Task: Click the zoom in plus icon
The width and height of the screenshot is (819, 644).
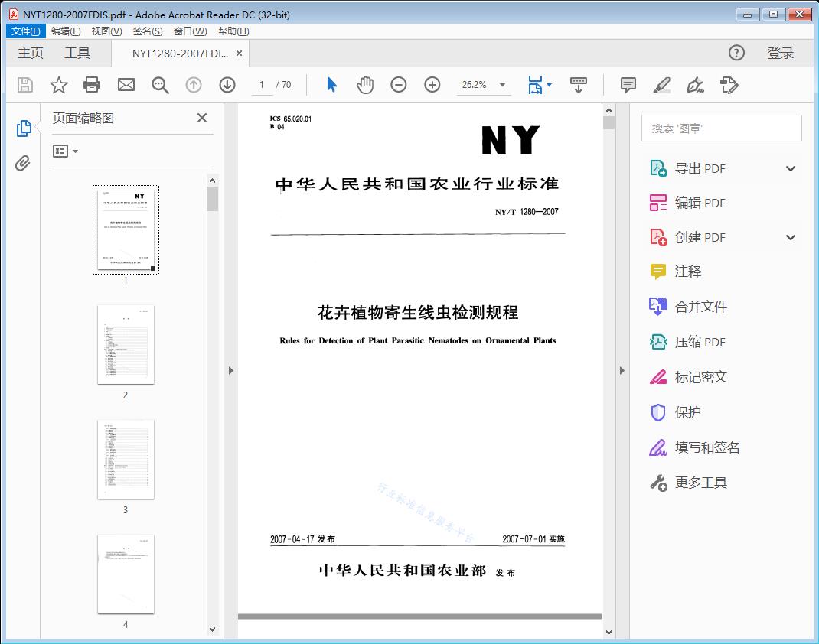Action: (x=432, y=85)
